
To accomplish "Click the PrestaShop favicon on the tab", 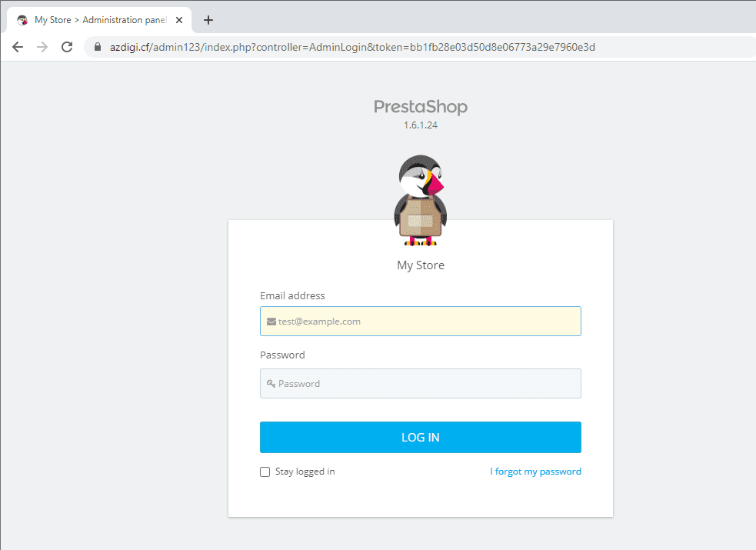I will [22, 20].
